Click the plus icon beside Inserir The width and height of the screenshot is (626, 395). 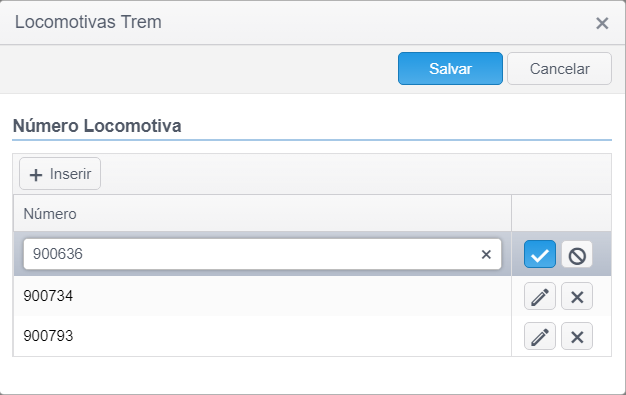tap(36, 175)
